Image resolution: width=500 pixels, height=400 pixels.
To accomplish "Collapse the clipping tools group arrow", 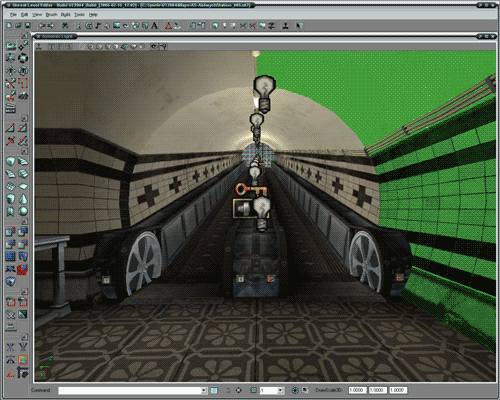I will pos(24,118).
